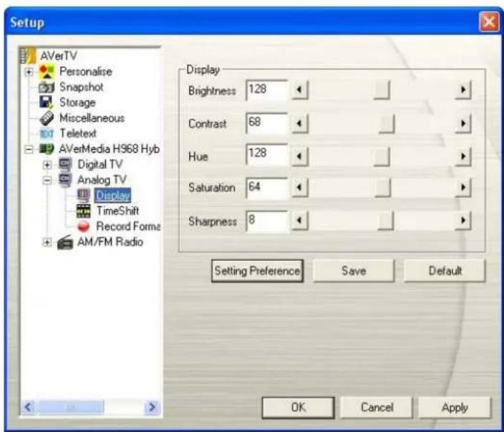Screen dimensions: 504x432
Task: Select Teletext in the tree
Action: (x=78, y=133)
